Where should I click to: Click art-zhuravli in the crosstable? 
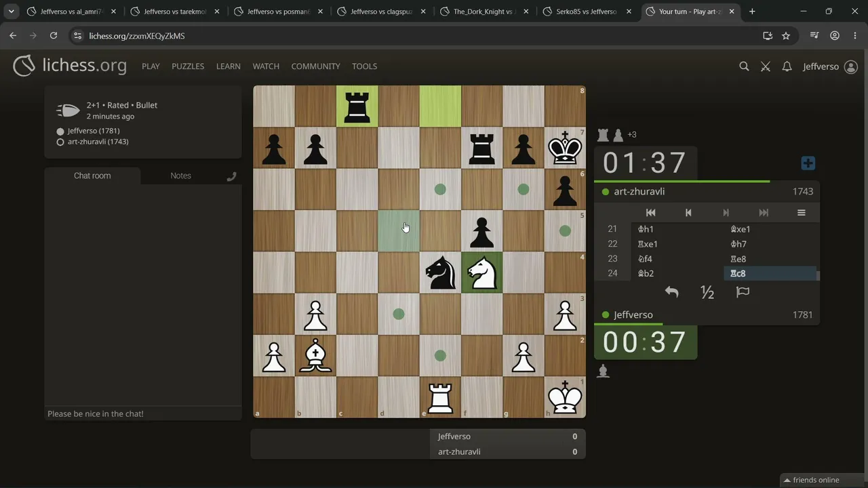pyautogui.click(x=459, y=452)
